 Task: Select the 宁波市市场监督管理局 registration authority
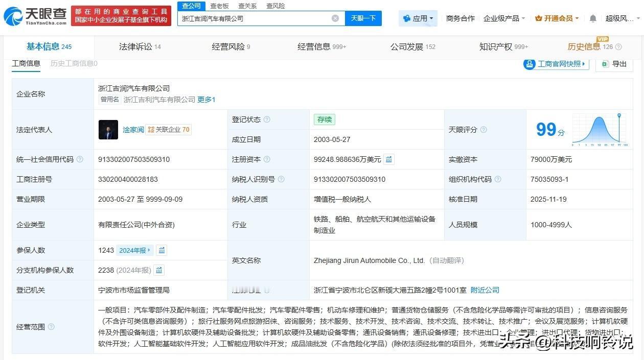(x=134, y=290)
